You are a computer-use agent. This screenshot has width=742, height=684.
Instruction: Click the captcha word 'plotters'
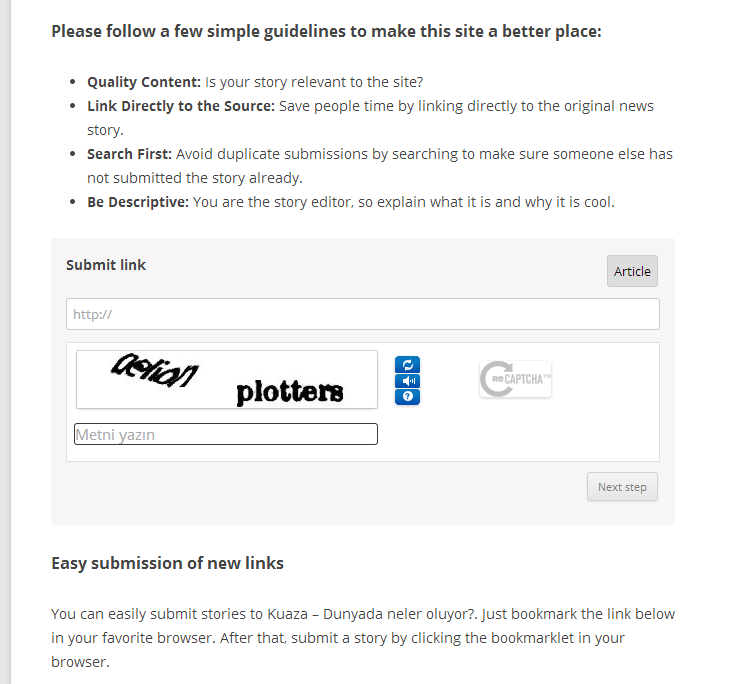point(290,391)
